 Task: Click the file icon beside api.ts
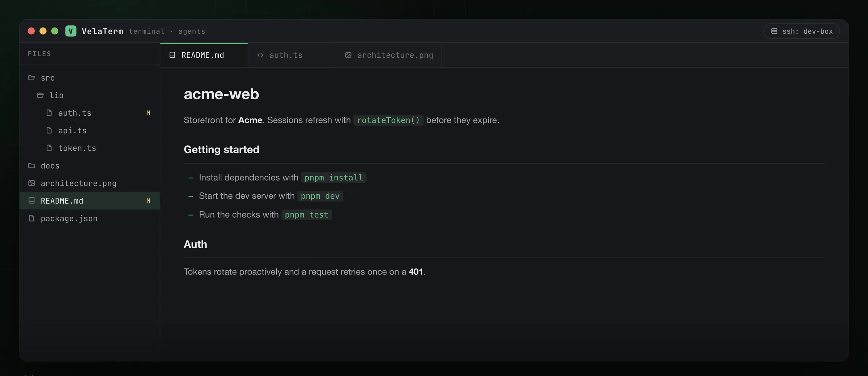point(49,130)
